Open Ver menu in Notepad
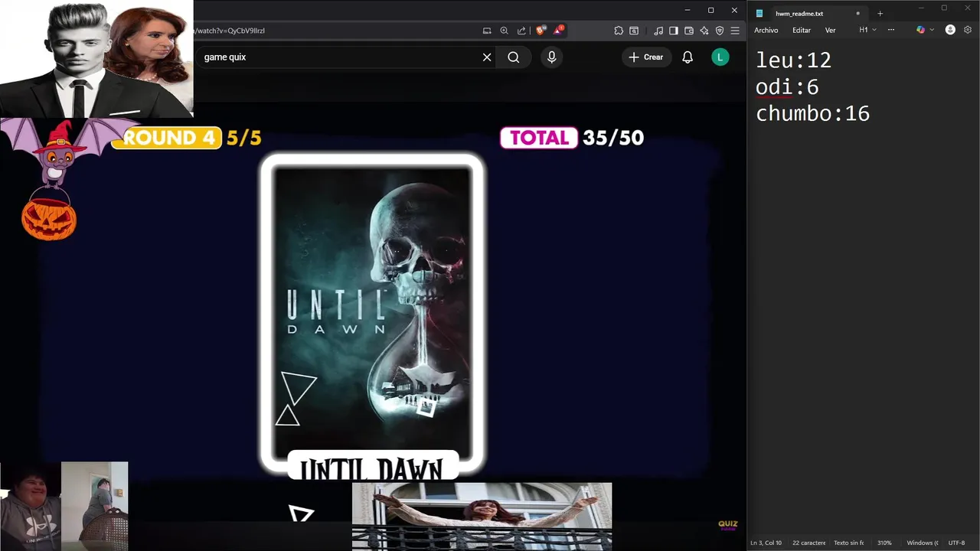Viewport: 980px width, 551px height. (830, 30)
